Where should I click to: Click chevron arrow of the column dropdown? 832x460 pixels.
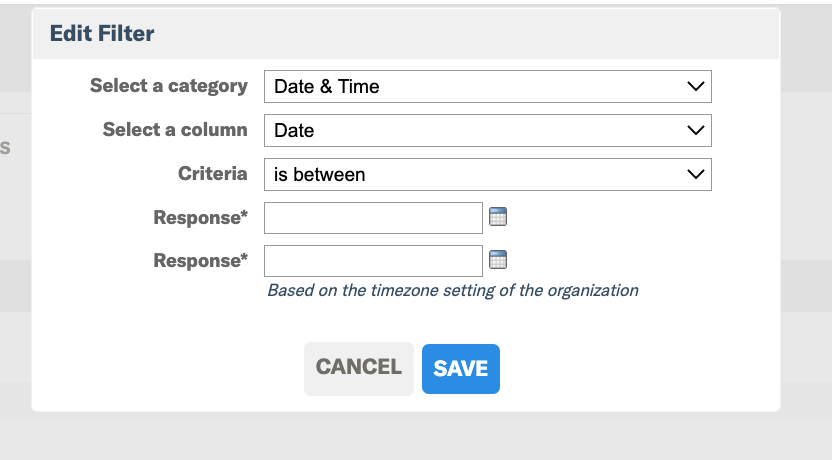pyautogui.click(x=695, y=130)
